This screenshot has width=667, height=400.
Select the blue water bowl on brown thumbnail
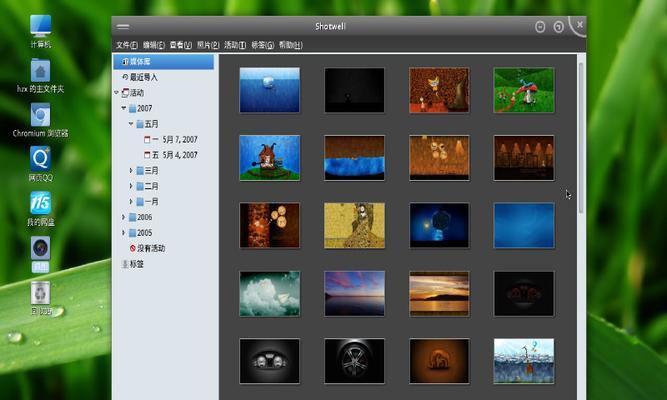pos(354,158)
